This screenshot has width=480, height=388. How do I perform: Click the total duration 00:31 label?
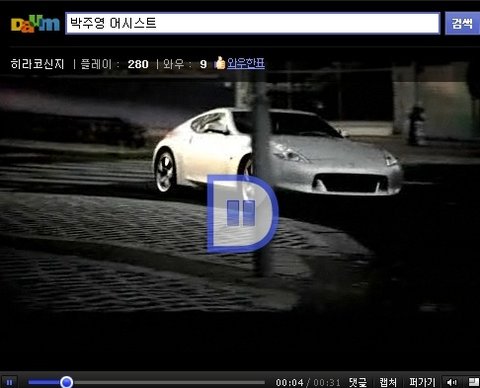(327, 382)
